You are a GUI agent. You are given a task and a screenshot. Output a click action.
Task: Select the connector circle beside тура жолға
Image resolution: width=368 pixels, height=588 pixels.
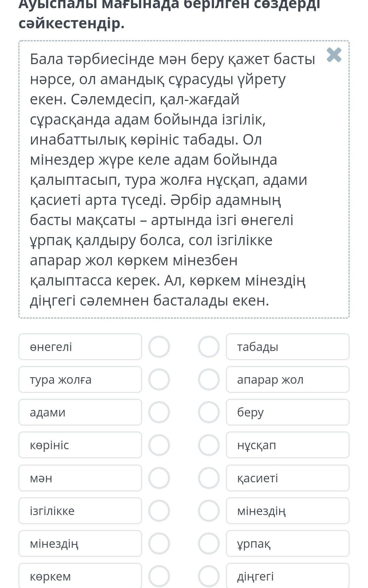point(159,380)
